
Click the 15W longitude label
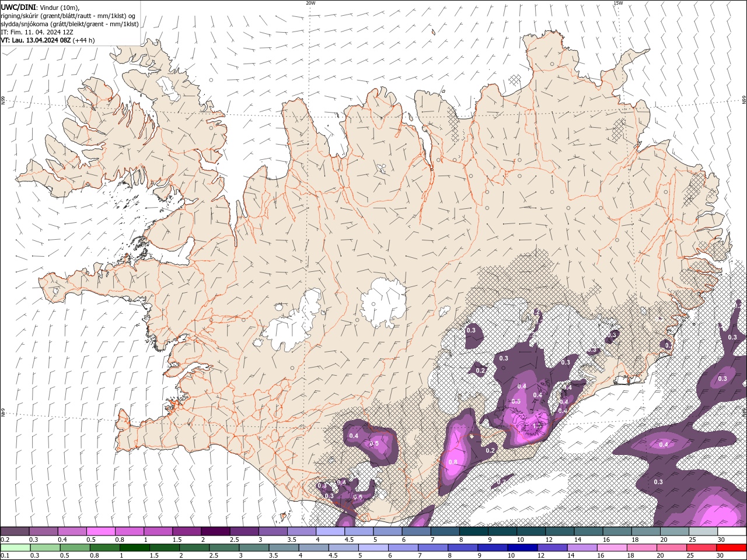618,3
